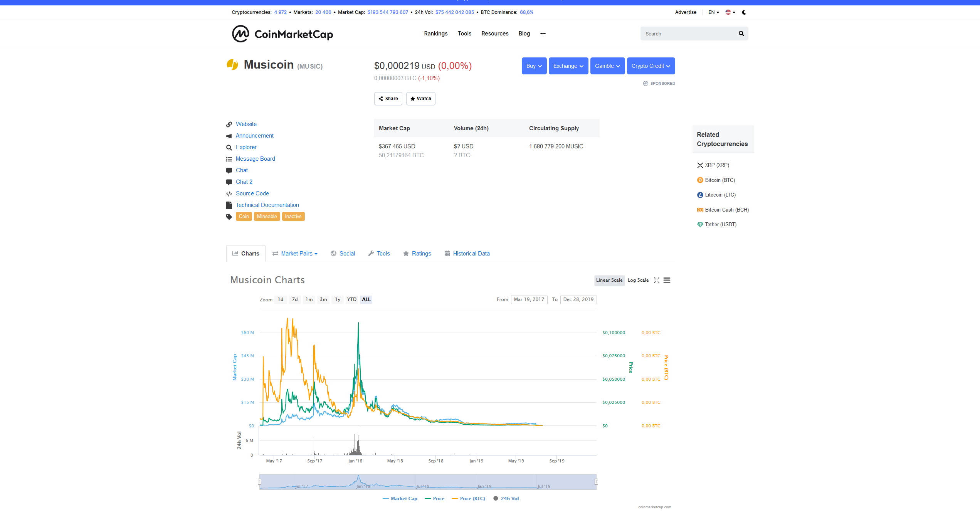Open the more options ellipsis menu
This screenshot has height=511, width=980.
pyautogui.click(x=543, y=34)
